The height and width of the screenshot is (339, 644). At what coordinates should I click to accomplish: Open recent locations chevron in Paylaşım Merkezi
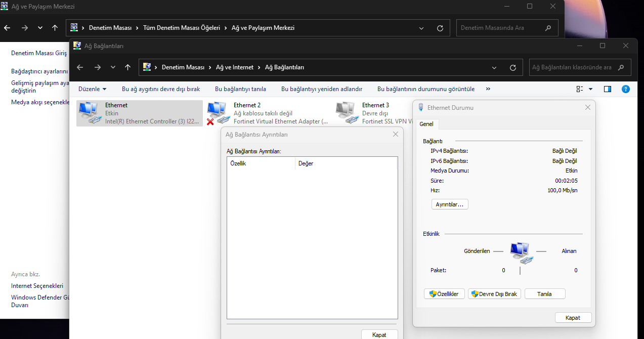coord(40,28)
